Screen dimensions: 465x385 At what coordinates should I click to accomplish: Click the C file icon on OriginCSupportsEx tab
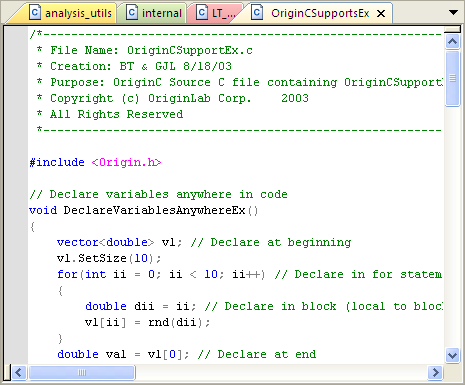pos(257,13)
